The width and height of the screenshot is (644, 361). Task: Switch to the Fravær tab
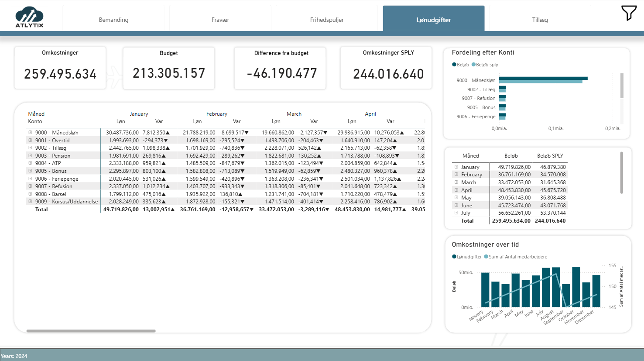click(x=220, y=20)
